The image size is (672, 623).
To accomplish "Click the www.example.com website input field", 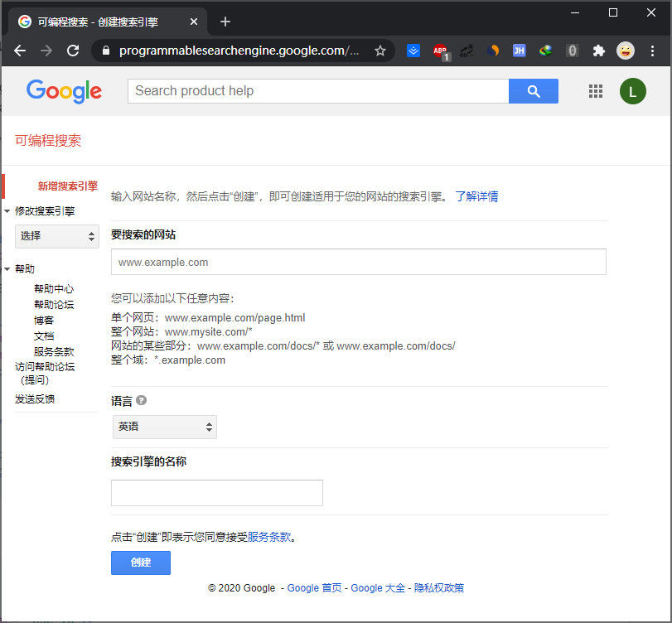I will (358, 262).
